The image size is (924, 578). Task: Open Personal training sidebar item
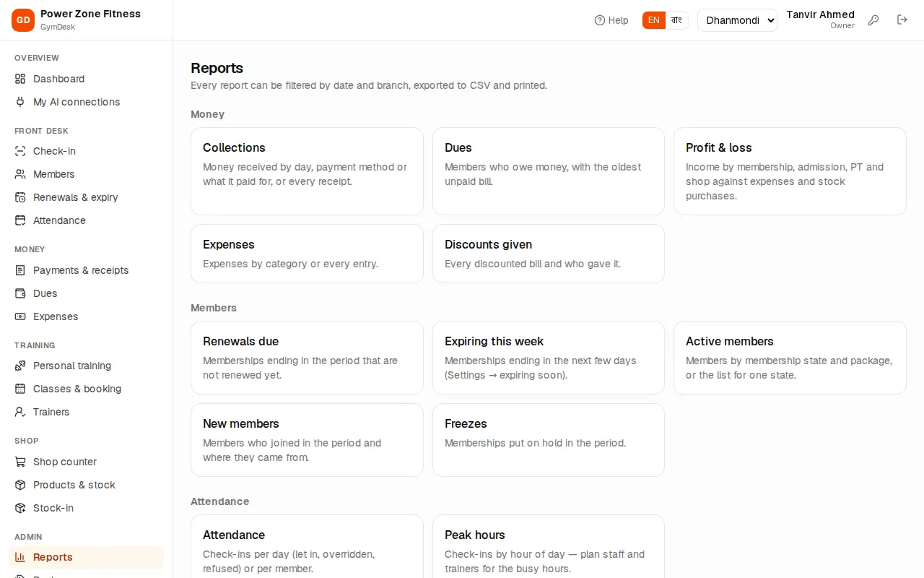tap(86, 366)
